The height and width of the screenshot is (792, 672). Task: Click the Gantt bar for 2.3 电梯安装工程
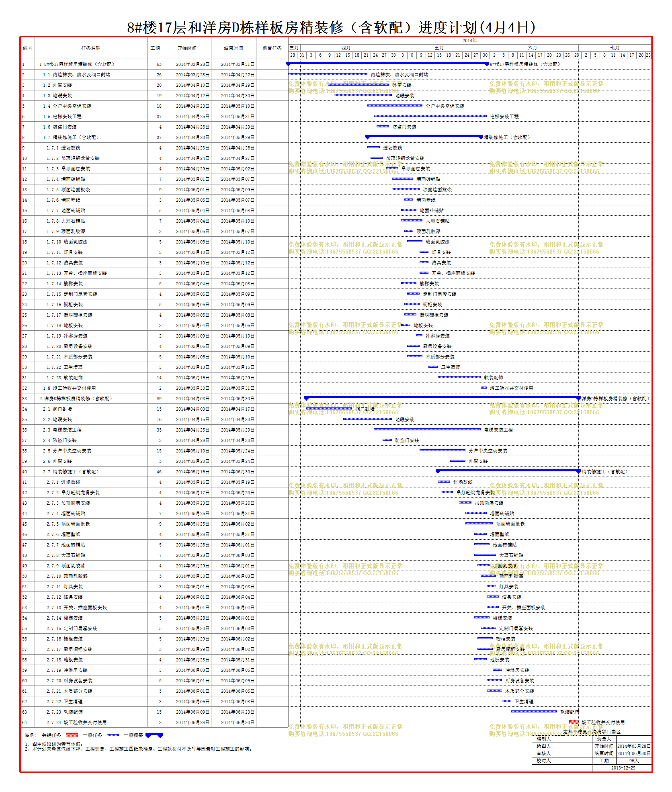427,429
